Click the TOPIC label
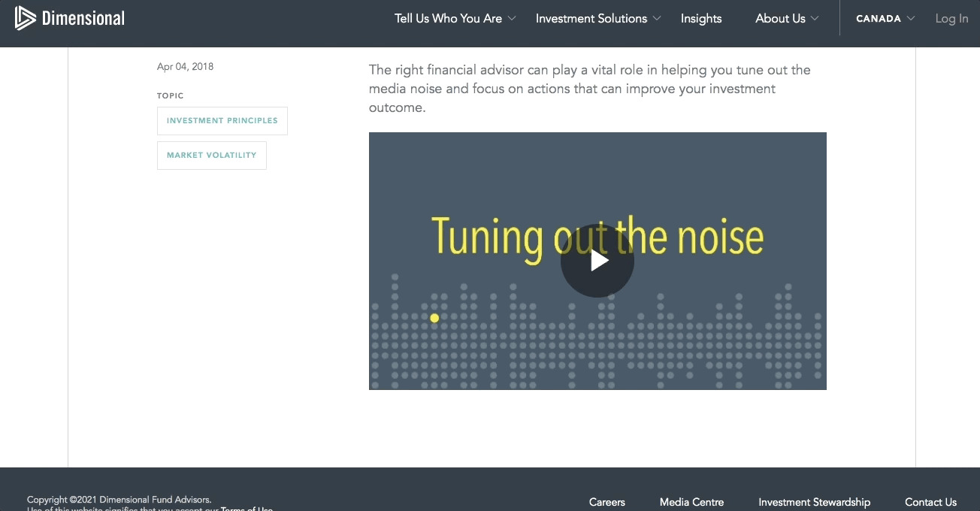980x511 pixels. point(170,95)
